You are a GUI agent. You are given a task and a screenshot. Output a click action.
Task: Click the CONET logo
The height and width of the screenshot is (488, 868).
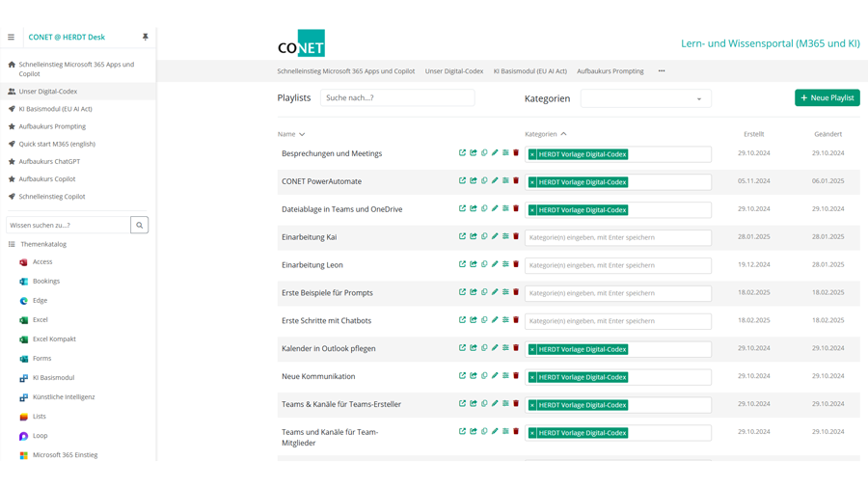point(301,43)
